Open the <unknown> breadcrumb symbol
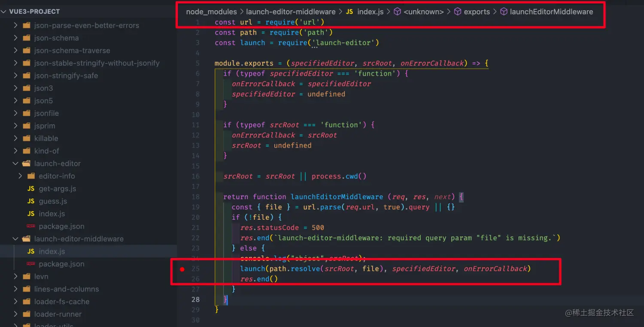Viewport: 644px width, 327px height. (424, 12)
